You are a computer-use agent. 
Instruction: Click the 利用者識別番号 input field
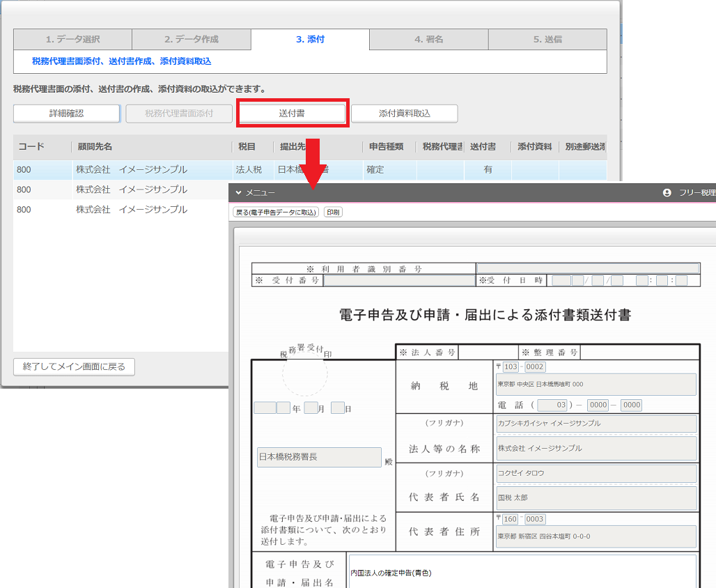(x=588, y=269)
